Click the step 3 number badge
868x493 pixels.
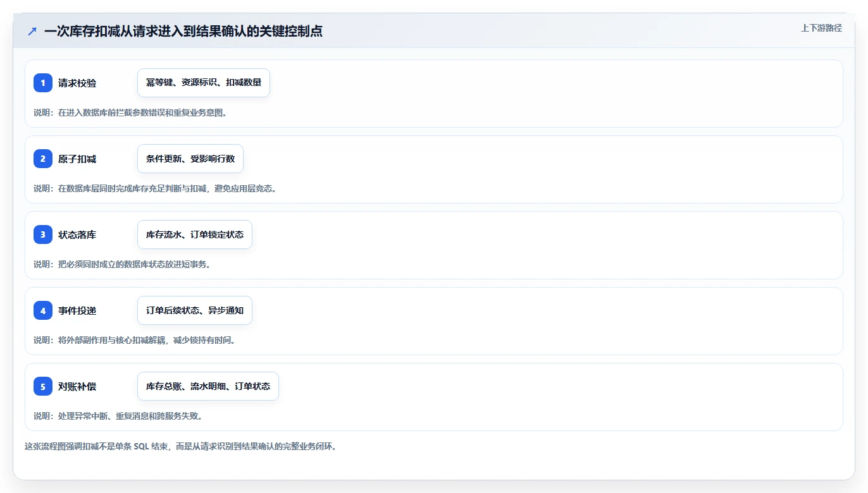[x=43, y=234]
